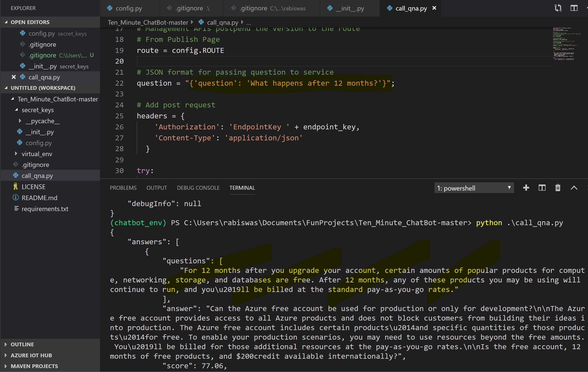Kill terminal with trash icon
588x372 pixels.
(558, 188)
